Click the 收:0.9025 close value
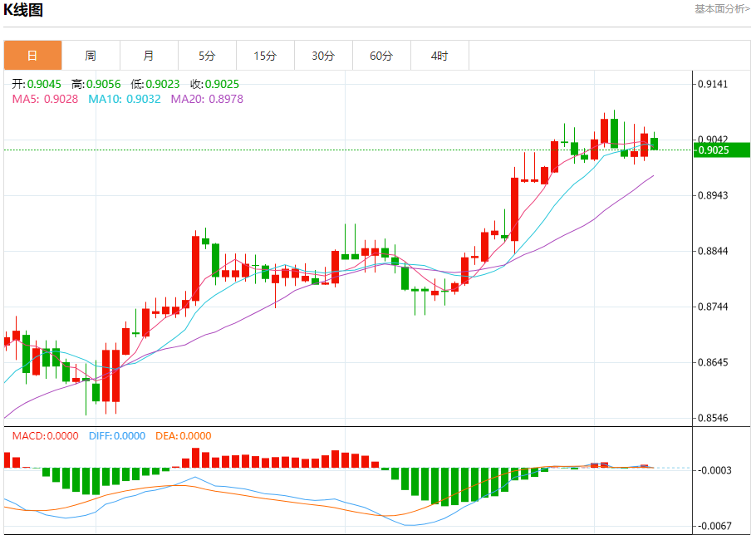Screen dimensions: 756x535 (214, 84)
